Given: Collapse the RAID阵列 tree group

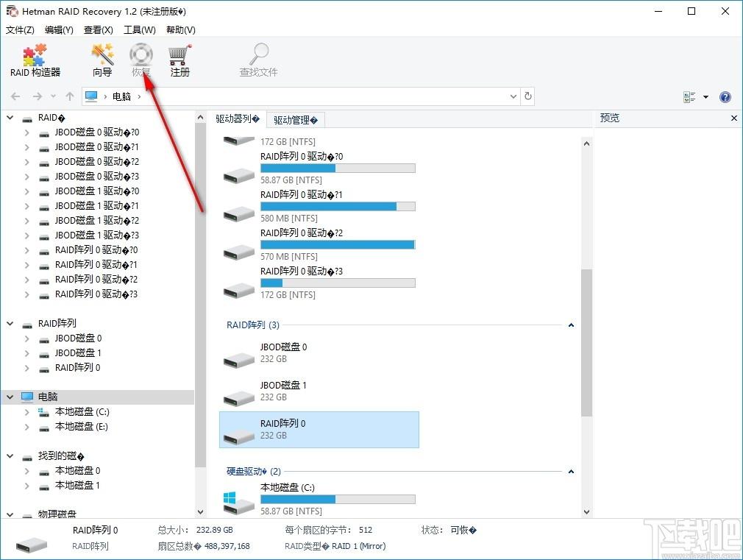Looking at the screenshot, I should 10,323.
